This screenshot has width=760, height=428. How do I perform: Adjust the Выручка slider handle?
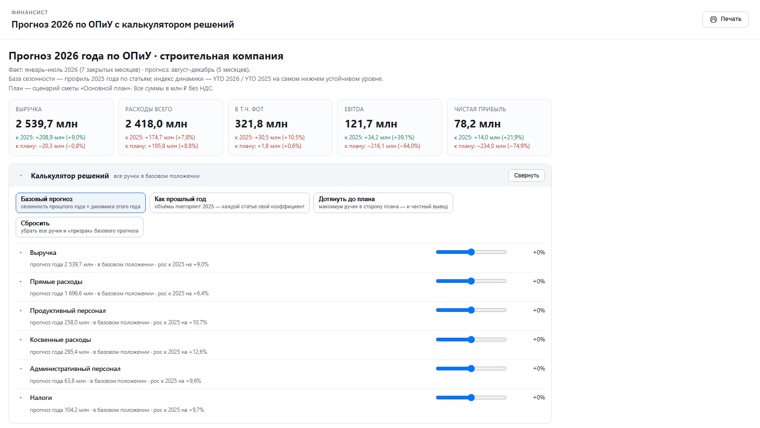(x=471, y=252)
